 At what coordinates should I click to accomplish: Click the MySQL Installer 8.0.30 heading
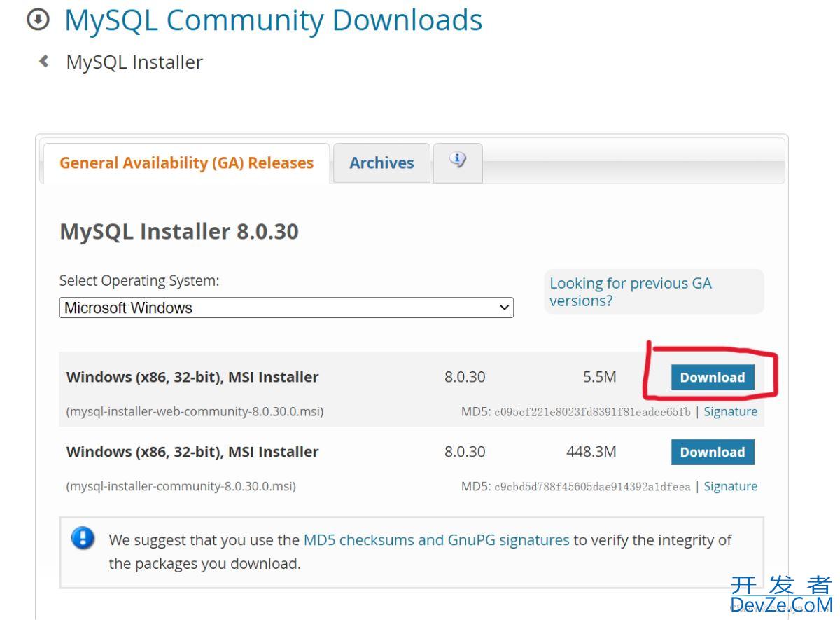pyautogui.click(x=179, y=231)
